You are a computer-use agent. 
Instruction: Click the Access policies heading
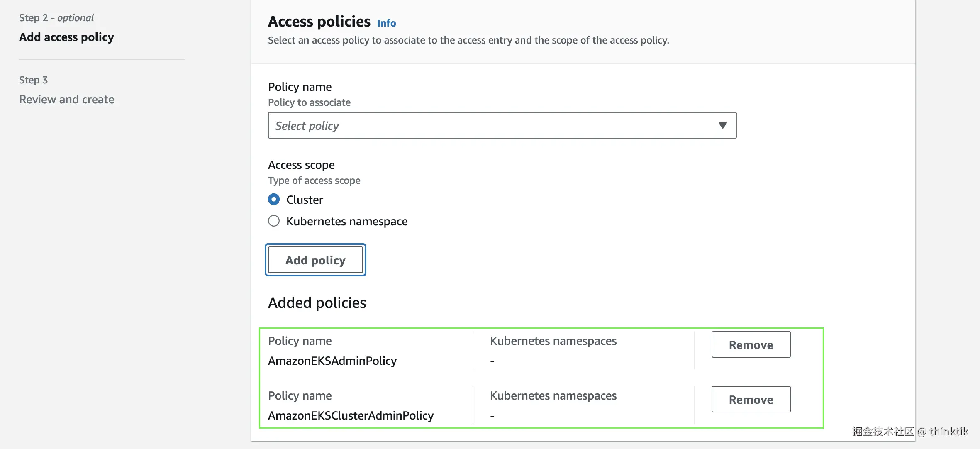click(319, 22)
